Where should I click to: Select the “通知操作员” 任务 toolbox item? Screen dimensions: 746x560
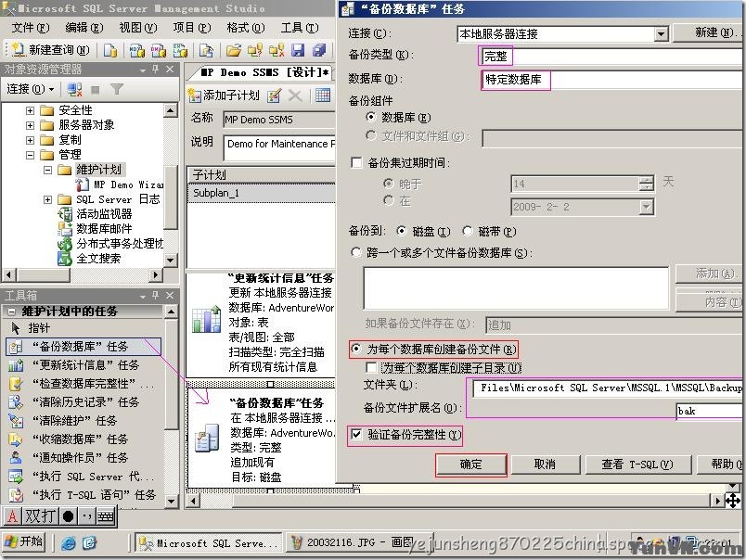[x=68, y=458]
